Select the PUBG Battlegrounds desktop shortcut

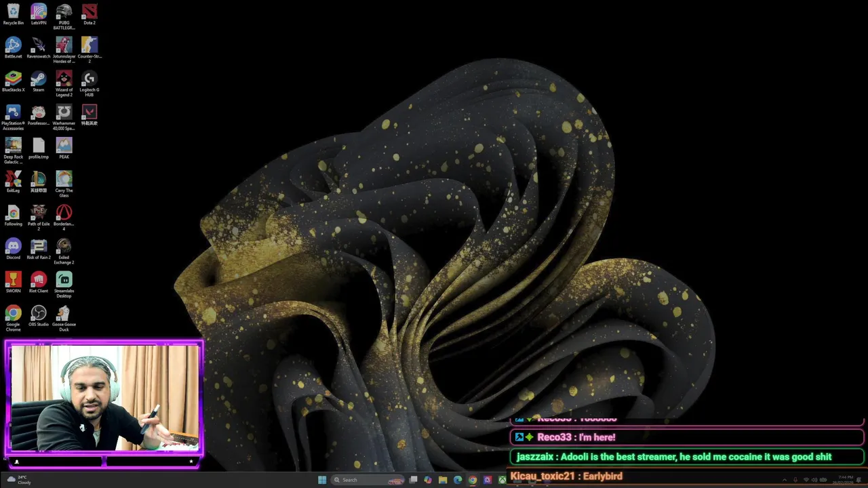point(64,16)
